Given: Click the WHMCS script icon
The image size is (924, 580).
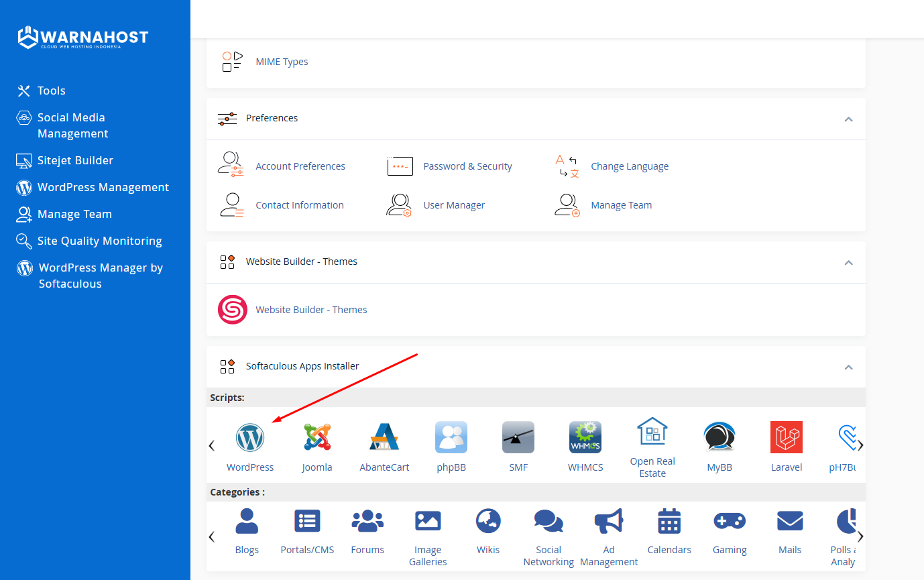Looking at the screenshot, I should coord(585,438).
